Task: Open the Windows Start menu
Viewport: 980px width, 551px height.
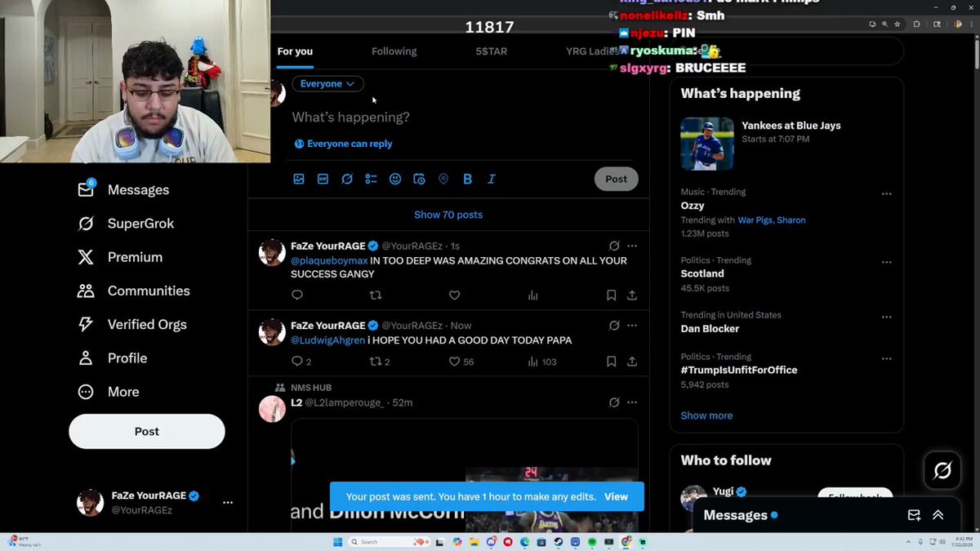Action: click(x=337, y=542)
